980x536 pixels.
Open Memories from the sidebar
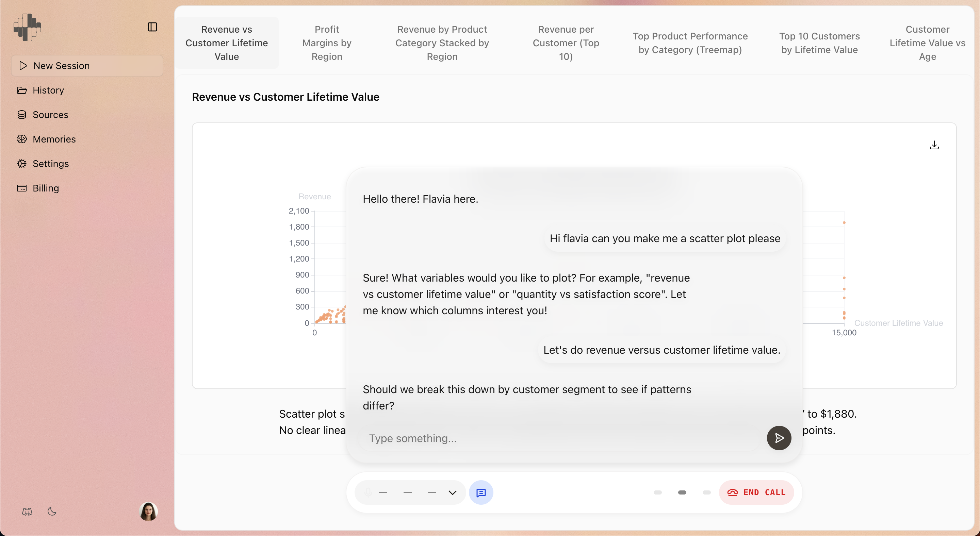[x=54, y=139]
